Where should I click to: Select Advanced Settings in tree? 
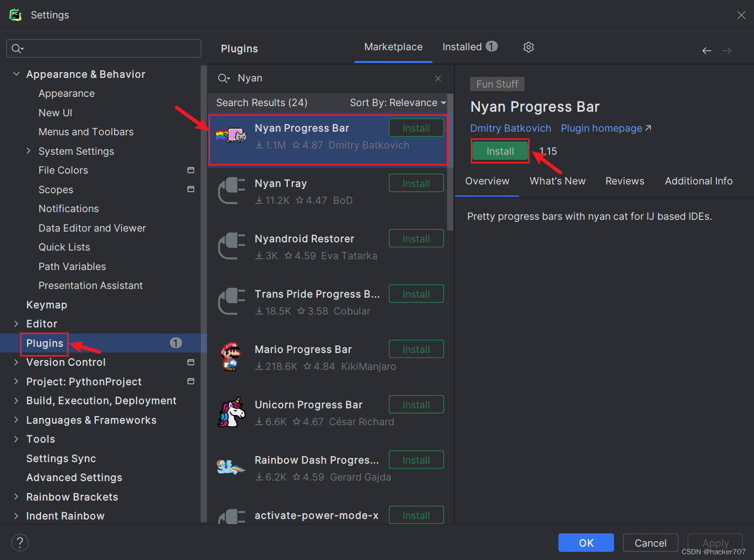[x=74, y=478]
